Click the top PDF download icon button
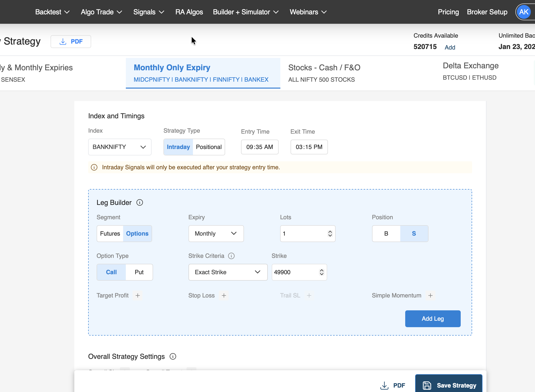This screenshot has width=535, height=392. [71, 42]
